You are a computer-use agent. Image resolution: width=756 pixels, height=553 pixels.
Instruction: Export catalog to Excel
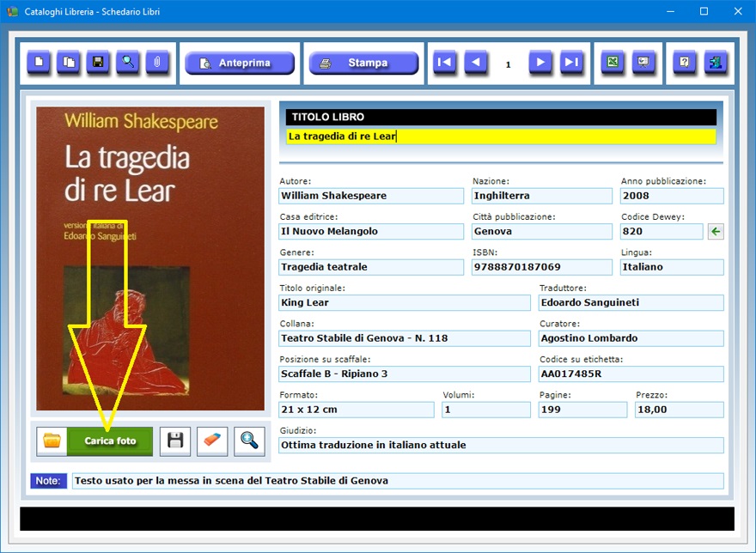pyautogui.click(x=613, y=63)
